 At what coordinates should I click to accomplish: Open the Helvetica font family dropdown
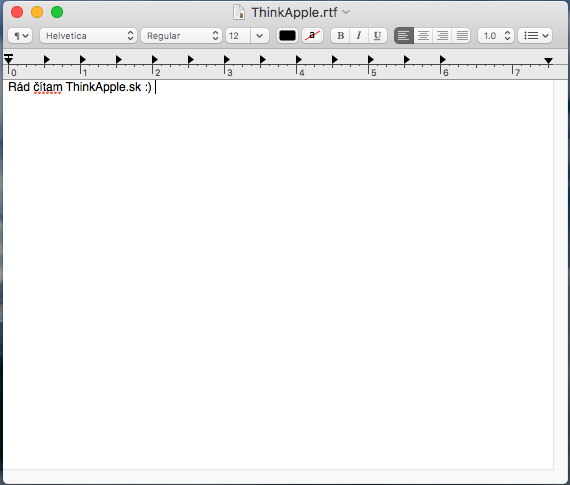[88, 36]
